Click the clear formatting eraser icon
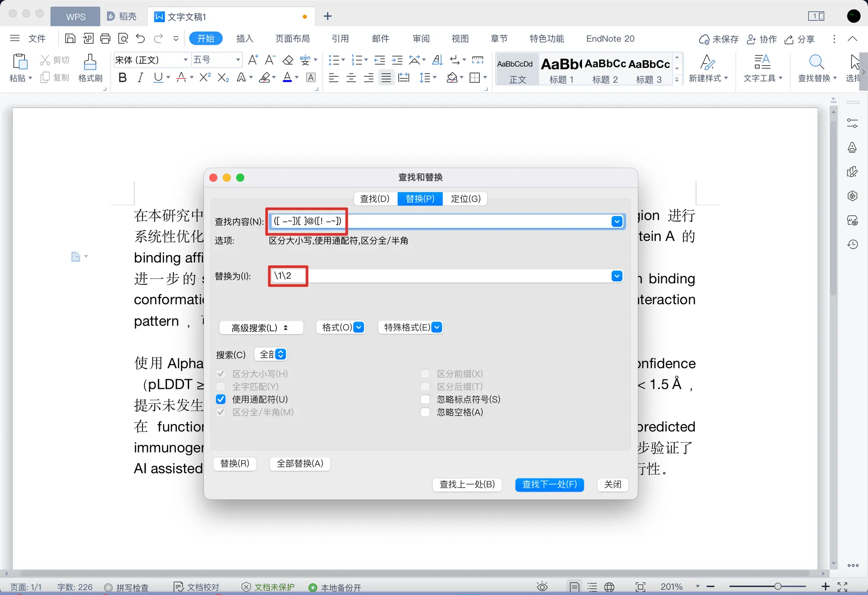868x595 pixels. click(288, 60)
